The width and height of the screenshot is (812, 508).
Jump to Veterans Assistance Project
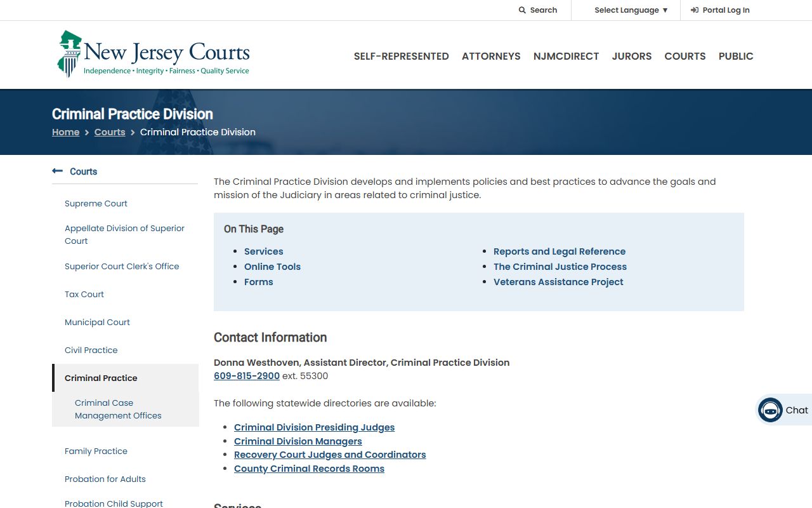pyautogui.click(x=558, y=282)
